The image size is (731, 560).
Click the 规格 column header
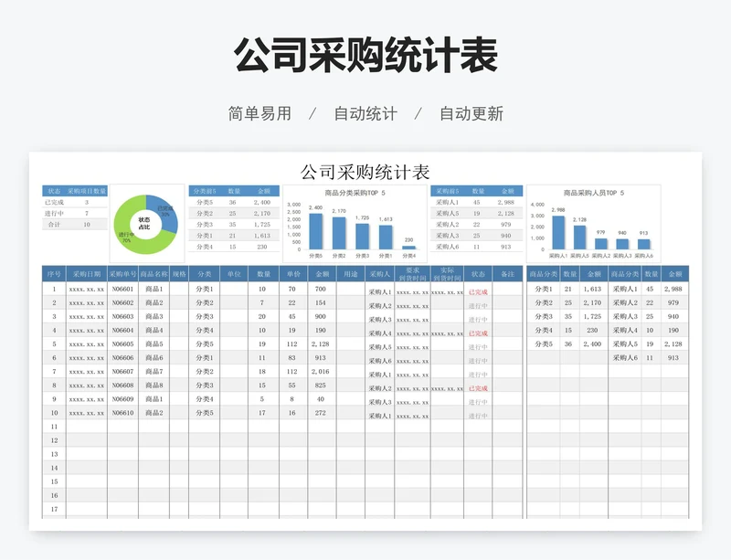point(179,274)
